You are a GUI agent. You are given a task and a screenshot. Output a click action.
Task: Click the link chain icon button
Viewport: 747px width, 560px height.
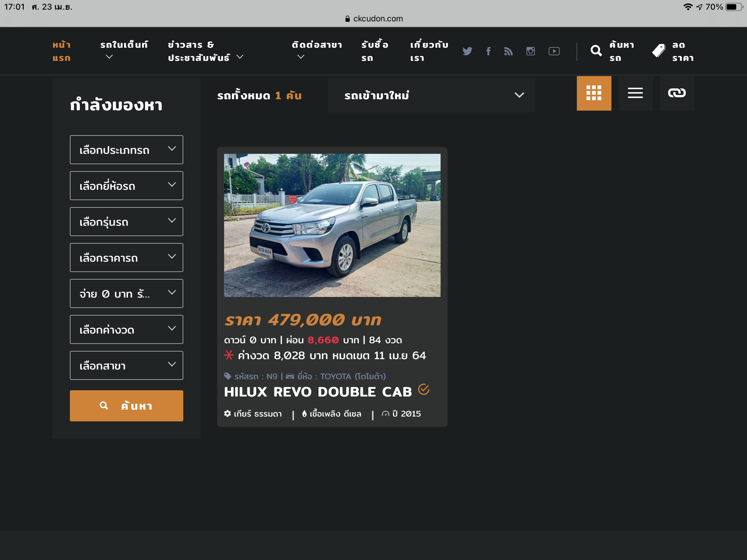click(677, 93)
